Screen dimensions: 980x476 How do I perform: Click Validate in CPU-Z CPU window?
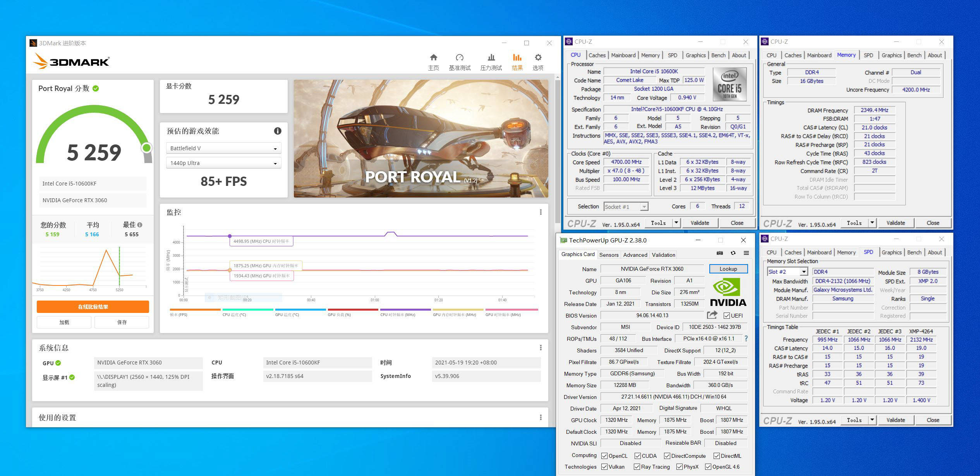700,223
